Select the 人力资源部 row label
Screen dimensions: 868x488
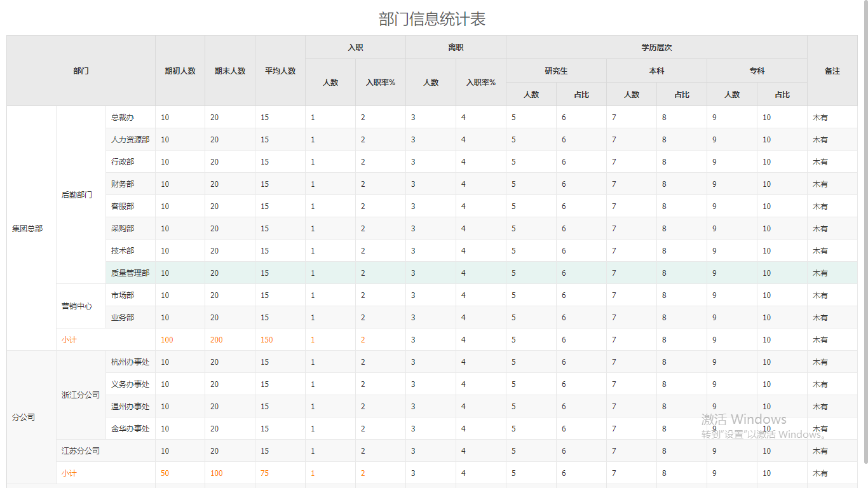pyautogui.click(x=130, y=139)
